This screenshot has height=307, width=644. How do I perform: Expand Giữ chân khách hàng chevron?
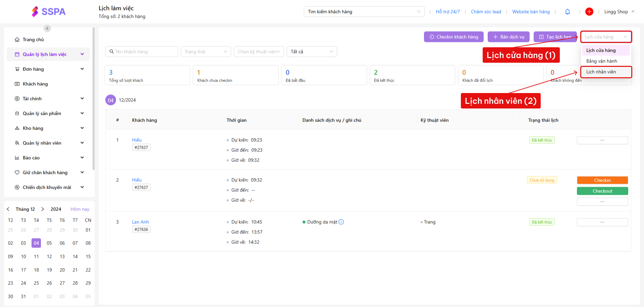point(82,172)
